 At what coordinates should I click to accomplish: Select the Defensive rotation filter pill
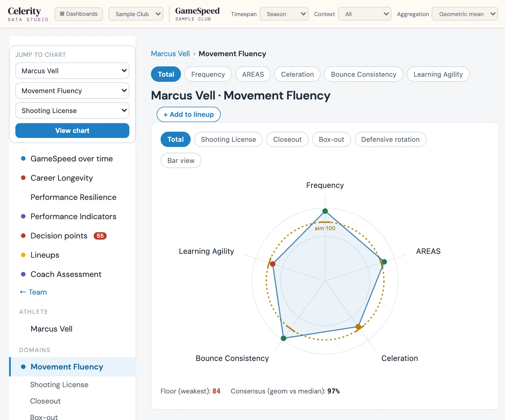(390, 139)
